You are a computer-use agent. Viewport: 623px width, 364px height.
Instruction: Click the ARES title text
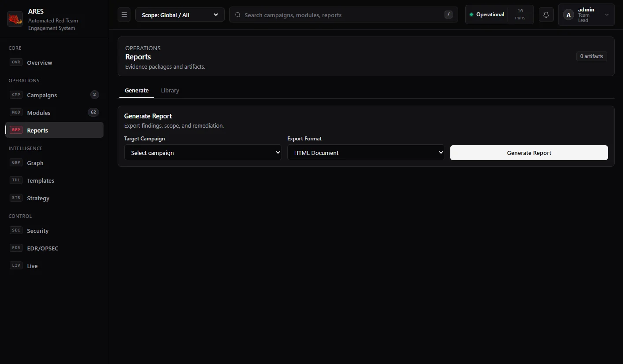[x=36, y=11]
